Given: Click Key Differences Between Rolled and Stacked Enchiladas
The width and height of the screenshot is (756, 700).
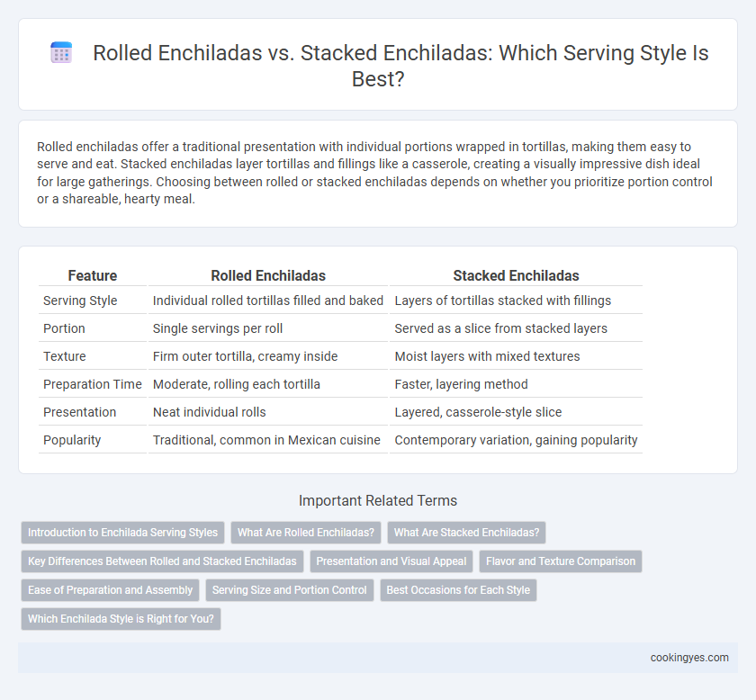Looking at the screenshot, I should [162, 561].
